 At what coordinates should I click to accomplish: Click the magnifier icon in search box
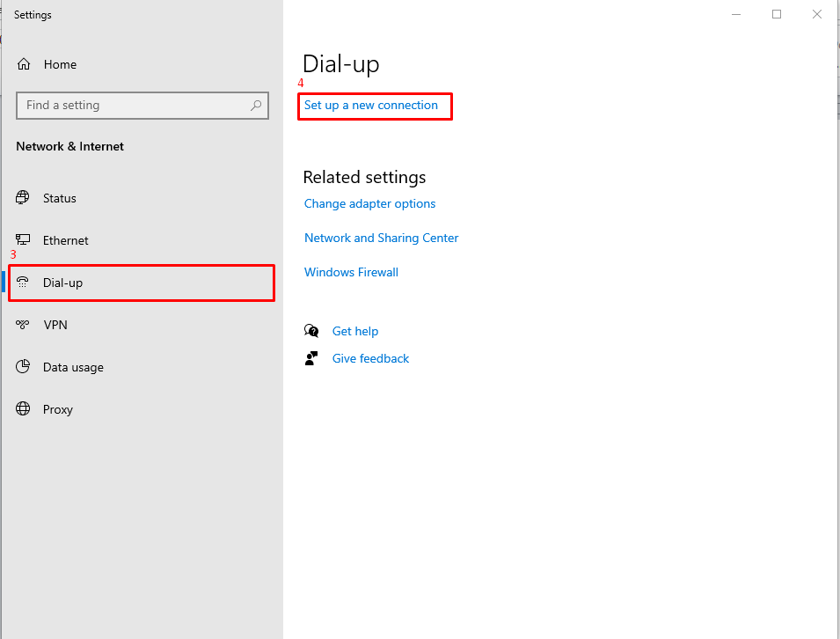pyautogui.click(x=256, y=106)
